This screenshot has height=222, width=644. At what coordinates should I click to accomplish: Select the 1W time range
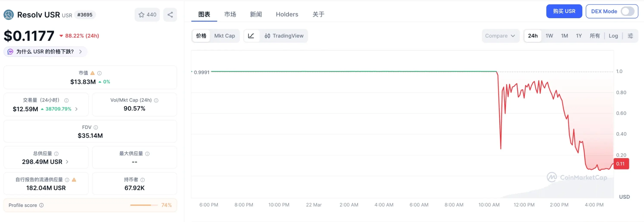(549, 36)
